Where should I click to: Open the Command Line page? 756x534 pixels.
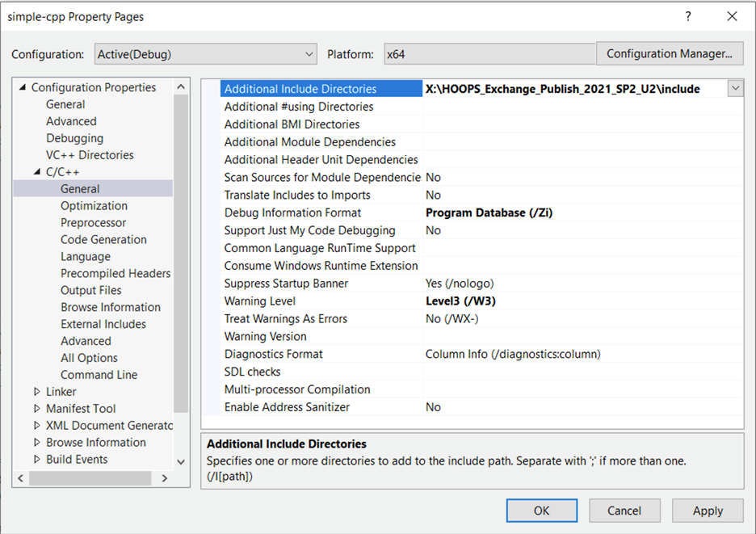tap(99, 374)
